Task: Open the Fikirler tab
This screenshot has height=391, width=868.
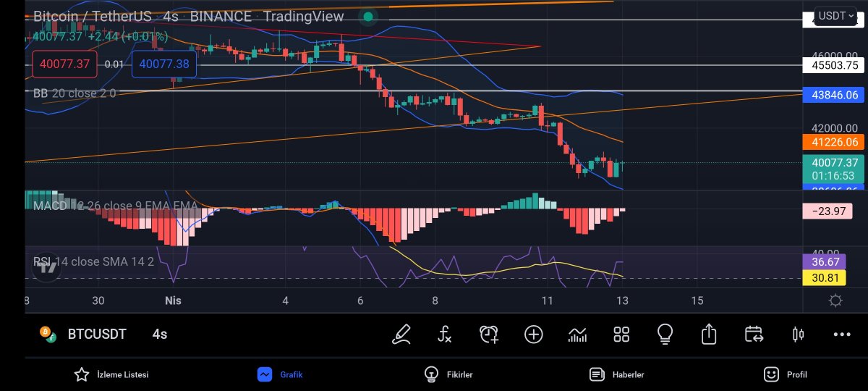Action: (x=448, y=374)
